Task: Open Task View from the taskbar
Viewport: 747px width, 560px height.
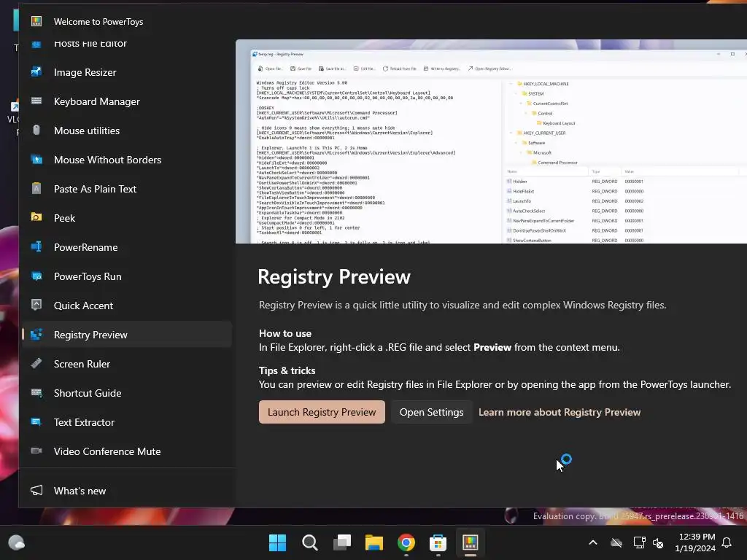Action: click(x=341, y=542)
